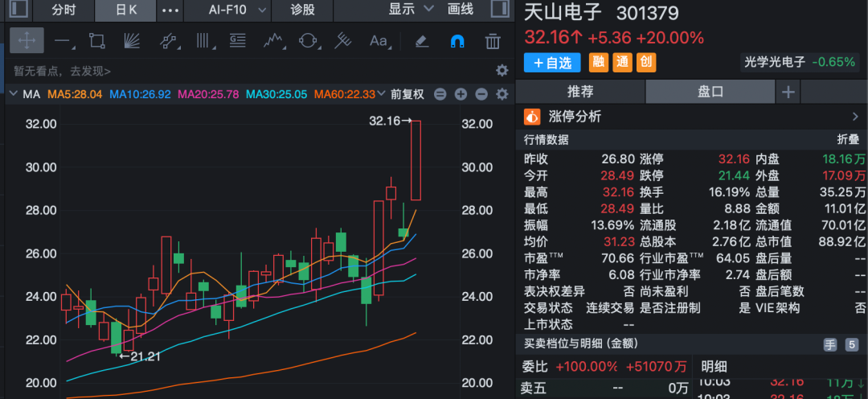Click the 融 margin badge
The height and width of the screenshot is (399, 868).
(x=598, y=63)
